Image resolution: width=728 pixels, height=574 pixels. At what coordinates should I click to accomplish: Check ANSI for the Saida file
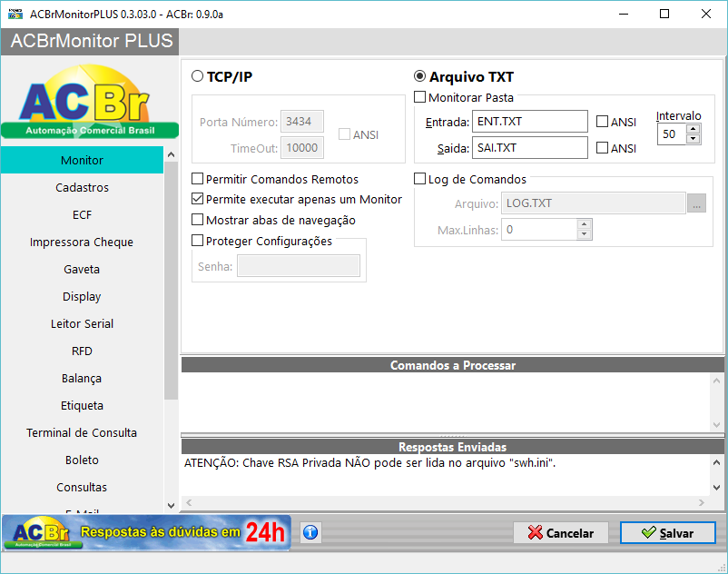point(602,148)
